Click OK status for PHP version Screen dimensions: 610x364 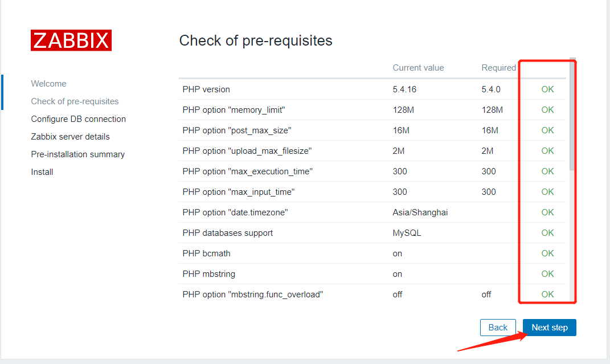pyautogui.click(x=547, y=89)
